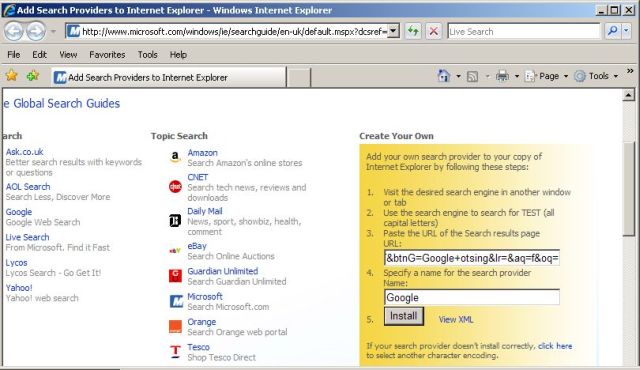Open a new blank tab
This screenshot has height=370, width=640.
pos(299,78)
